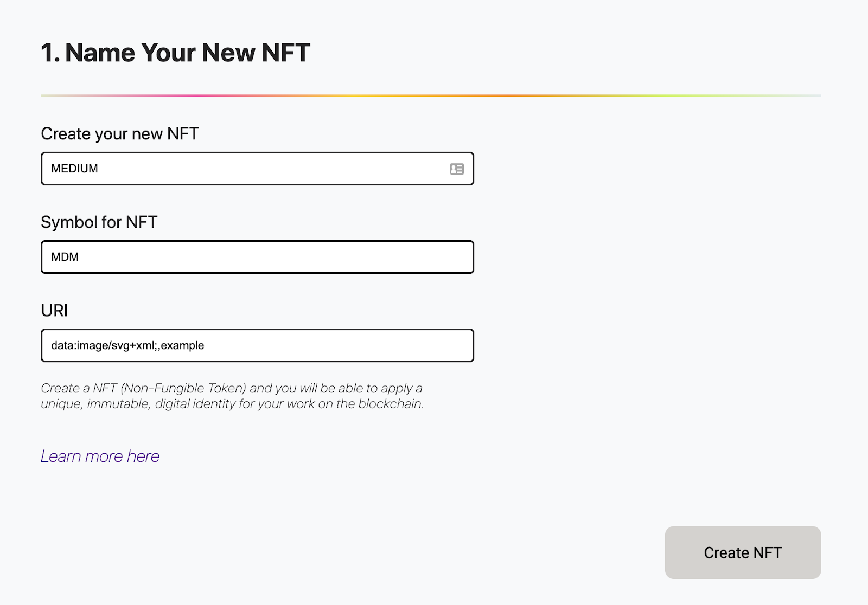Click the italic NFT description paragraph
Viewport: 868px width, 605px height.
coord(232,396)
